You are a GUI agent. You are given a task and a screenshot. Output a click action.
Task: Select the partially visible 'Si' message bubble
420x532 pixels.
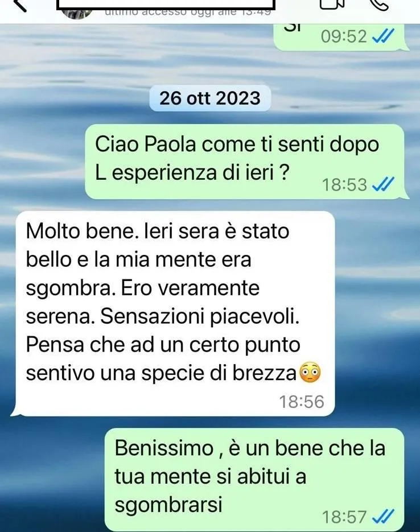pyautogui.click(x=339, y=38)
